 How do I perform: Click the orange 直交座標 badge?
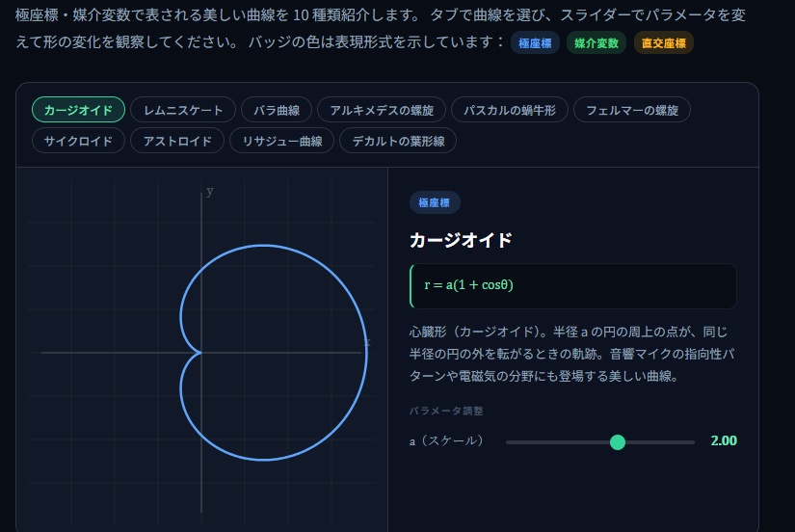tap(663, 43)
